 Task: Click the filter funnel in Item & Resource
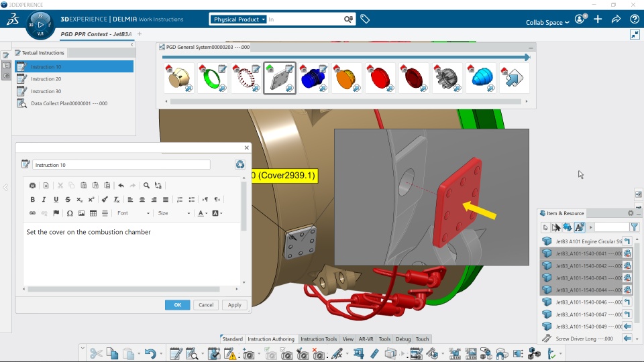[x=635, y=227]
